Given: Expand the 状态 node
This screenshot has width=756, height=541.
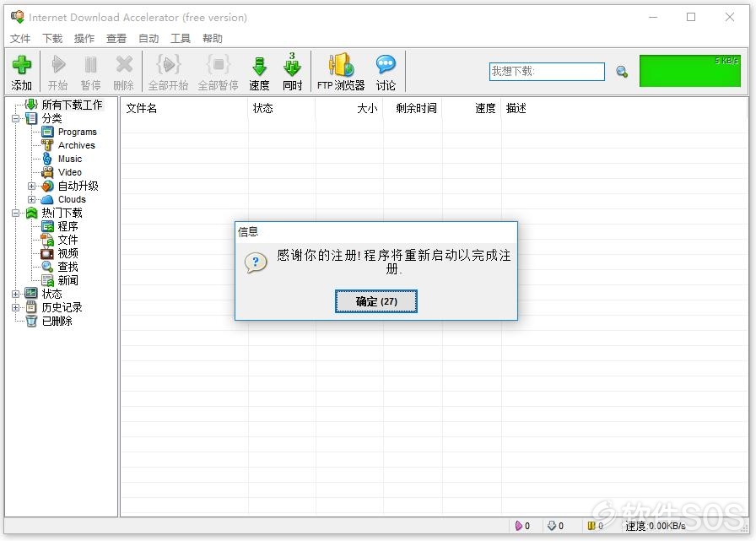Looking at the screenshot, I should pos(16,294).
